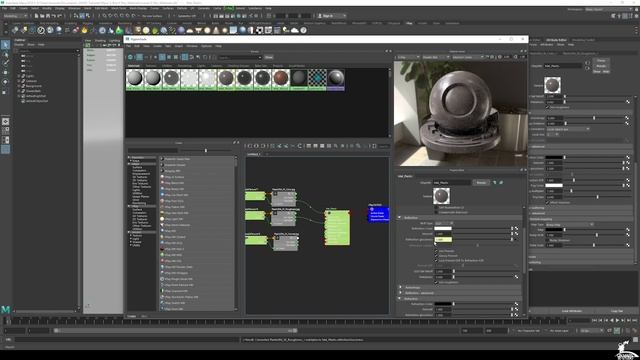Open the V-Ray renderer dropdown in Material Viewer

(408, 57)
